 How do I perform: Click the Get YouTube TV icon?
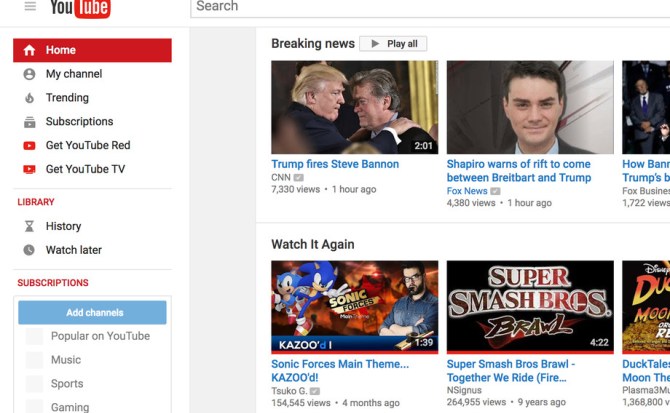pyautogui.click(x=29, y=170)
